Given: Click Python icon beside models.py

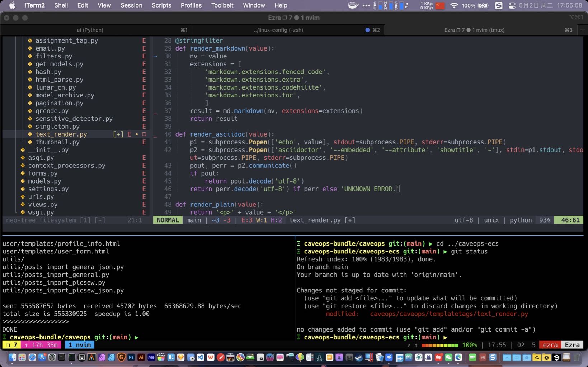Looking at the screenshot, I should [x=23, y=181].
